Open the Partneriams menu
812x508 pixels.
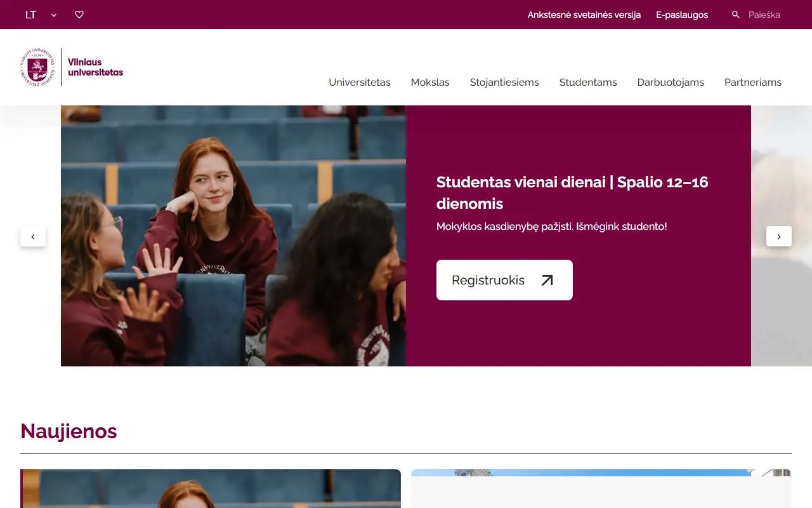tap(753, 82)
